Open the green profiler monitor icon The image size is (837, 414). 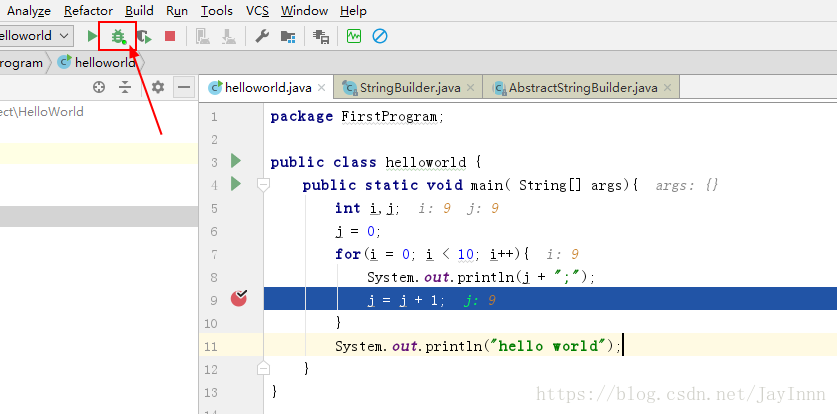tap(354, 36)
